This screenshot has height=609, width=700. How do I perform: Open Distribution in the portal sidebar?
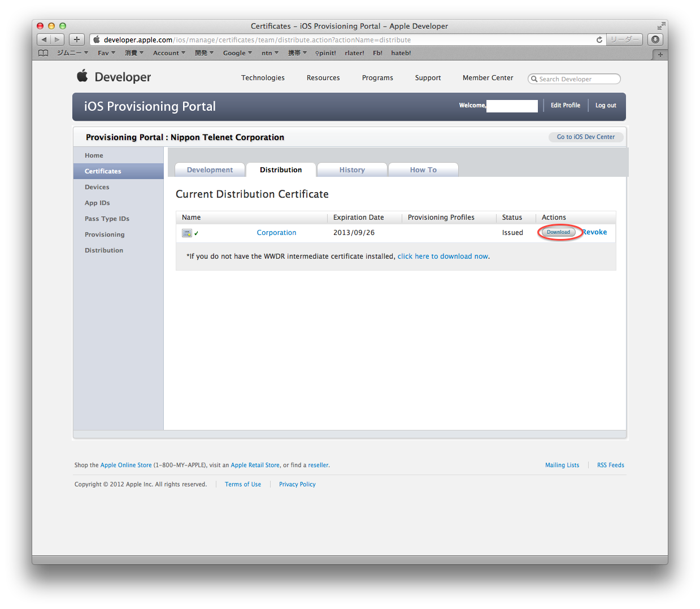119,250
